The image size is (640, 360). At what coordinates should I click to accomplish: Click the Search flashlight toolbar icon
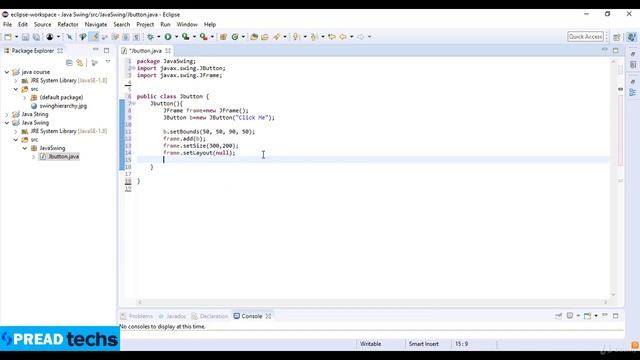point(277,37)
